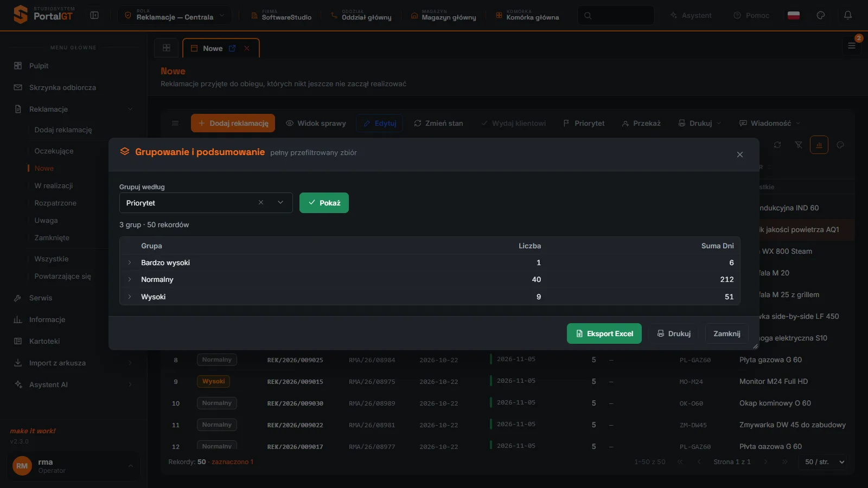This screenshot has height=488, width=868.
Task: Click the notifications bell icon
Action: pyautogui.click(x=848, y=15)
